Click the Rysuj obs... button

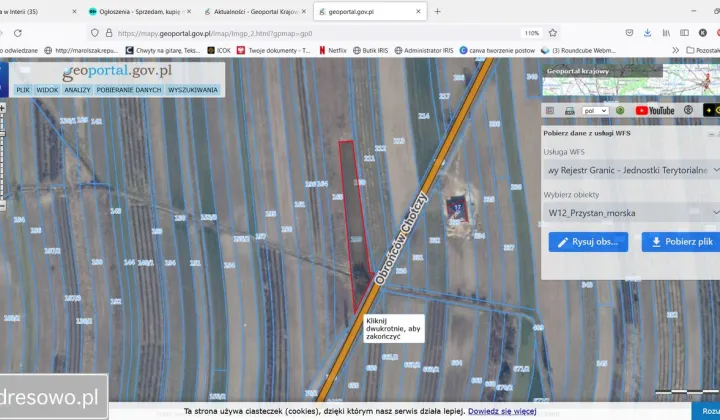tap(588, 242)
